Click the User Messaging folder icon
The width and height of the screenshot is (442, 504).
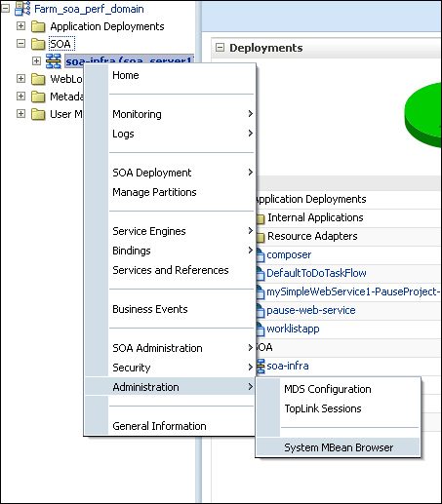pos(38,114)
